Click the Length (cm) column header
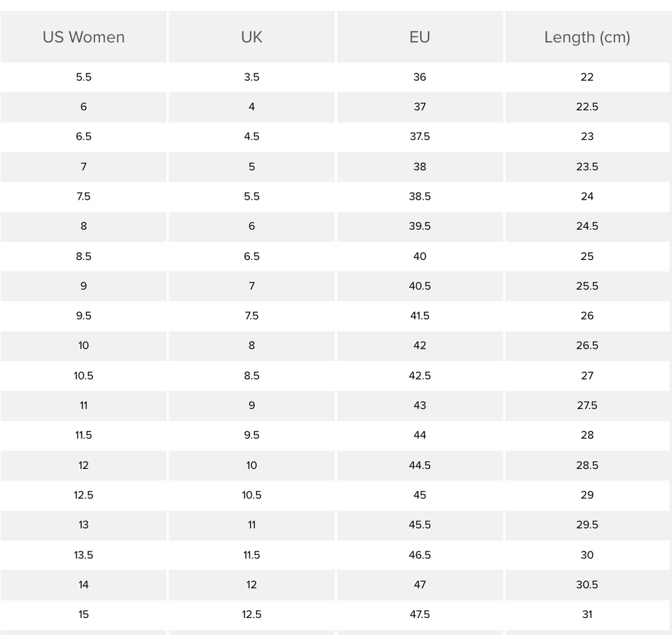 coord(587,37)
